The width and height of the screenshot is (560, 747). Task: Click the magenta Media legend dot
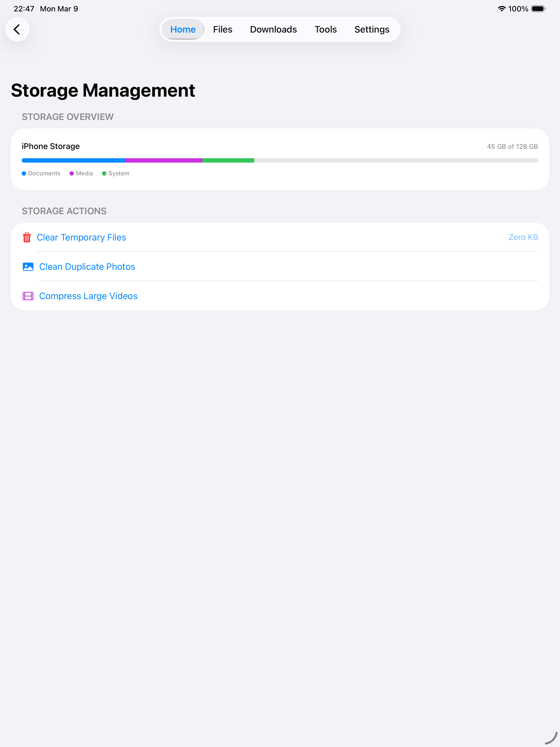click(x=71, y=173)
